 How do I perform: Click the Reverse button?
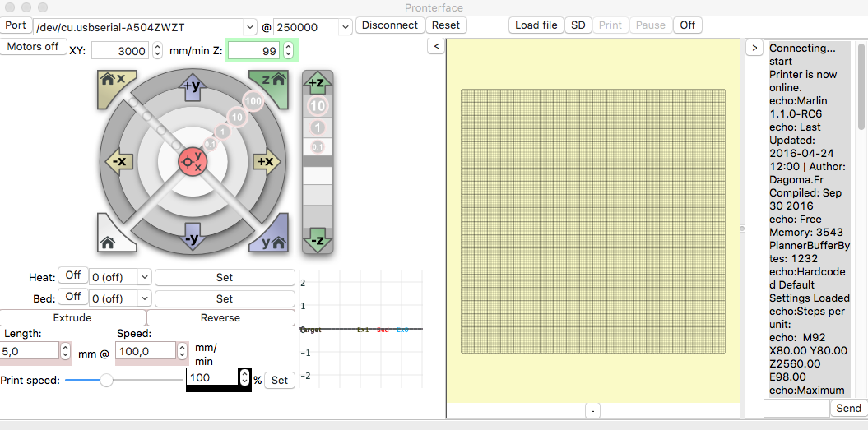pos(220,318)
